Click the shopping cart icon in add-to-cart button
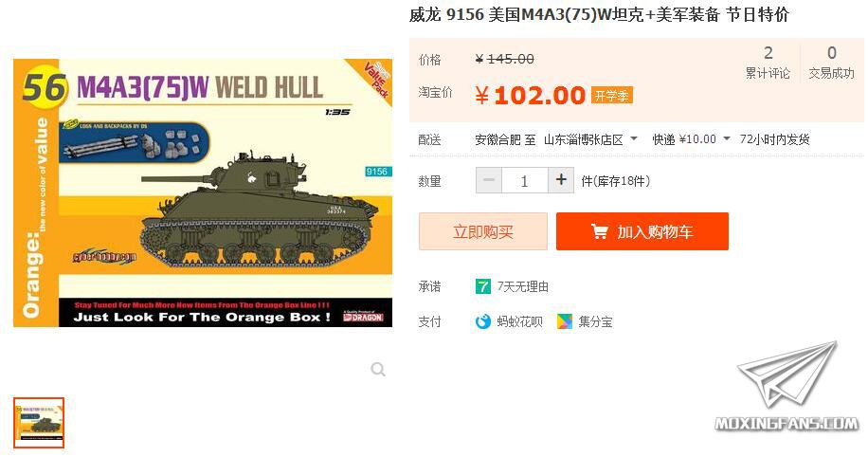 (600, 231)
